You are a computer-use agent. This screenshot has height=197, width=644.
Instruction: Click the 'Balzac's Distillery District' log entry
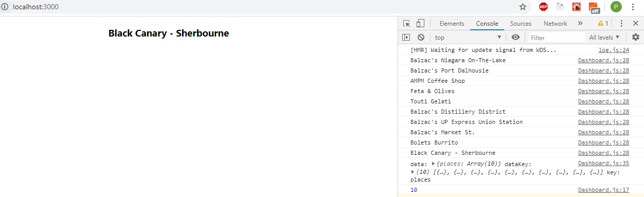pos(458,112)
